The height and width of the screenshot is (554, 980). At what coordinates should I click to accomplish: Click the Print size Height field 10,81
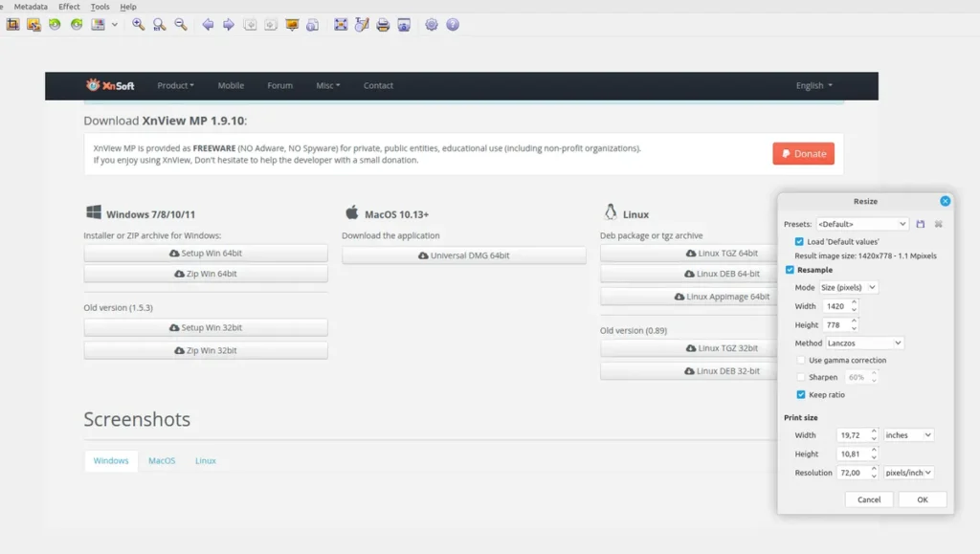[x=853, y=454]
